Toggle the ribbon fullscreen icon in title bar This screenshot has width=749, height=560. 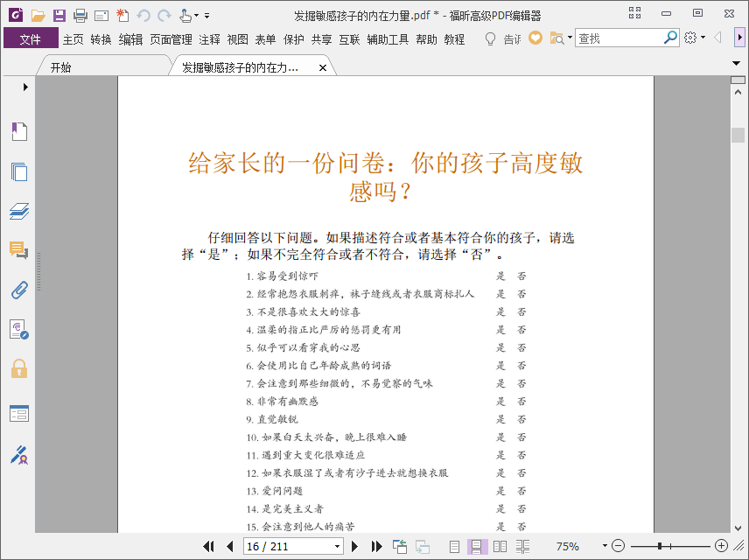coord(634,13)
